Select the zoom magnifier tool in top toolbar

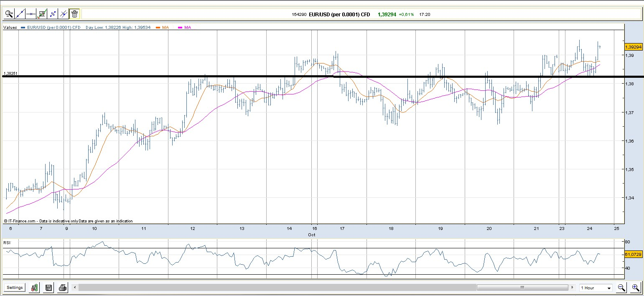click(x=9, y=14)
